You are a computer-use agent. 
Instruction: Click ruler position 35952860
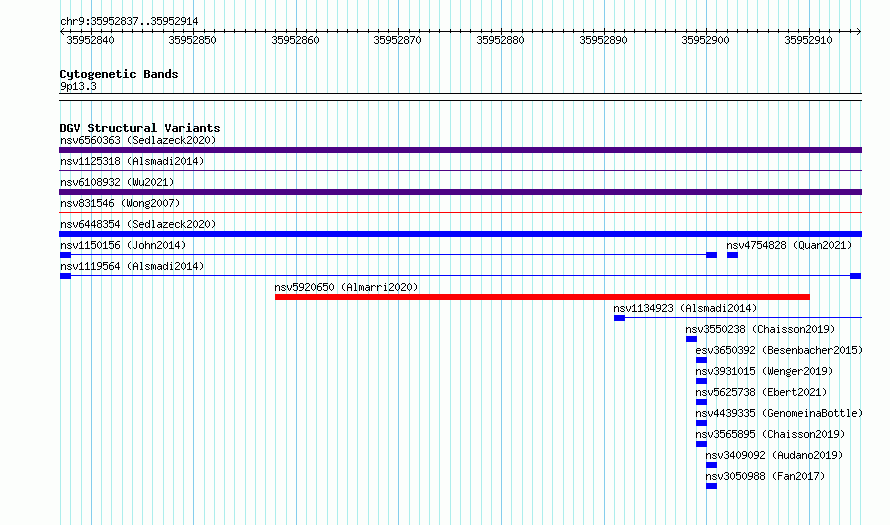295,40
